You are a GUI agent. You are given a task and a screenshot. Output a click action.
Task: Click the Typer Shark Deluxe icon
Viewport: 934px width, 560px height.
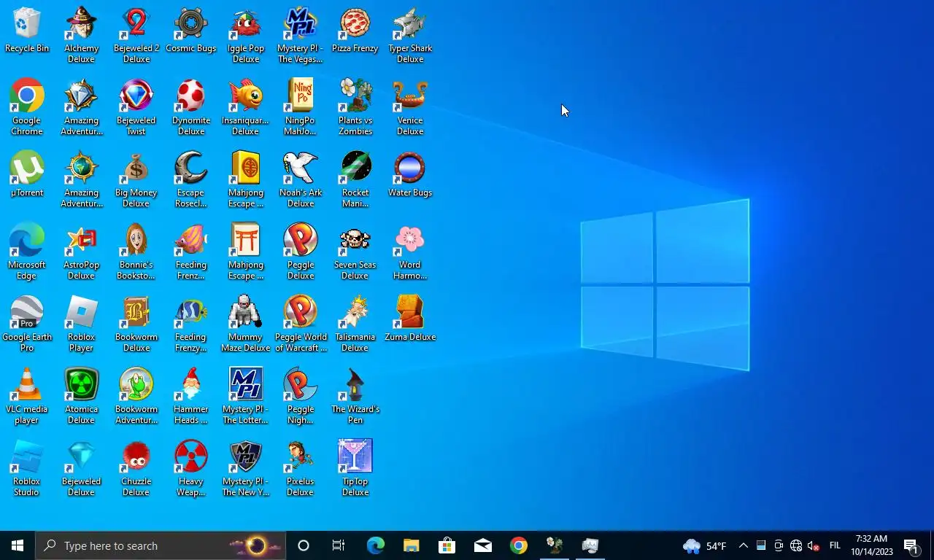coord(410,35)
